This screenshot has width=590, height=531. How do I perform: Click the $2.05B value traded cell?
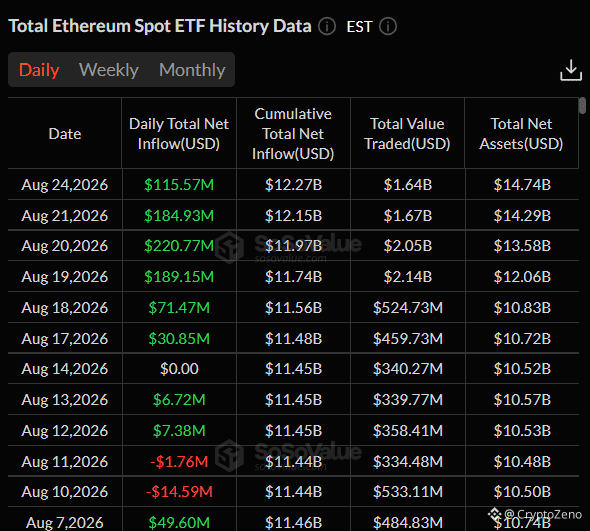tap(408, 246)
